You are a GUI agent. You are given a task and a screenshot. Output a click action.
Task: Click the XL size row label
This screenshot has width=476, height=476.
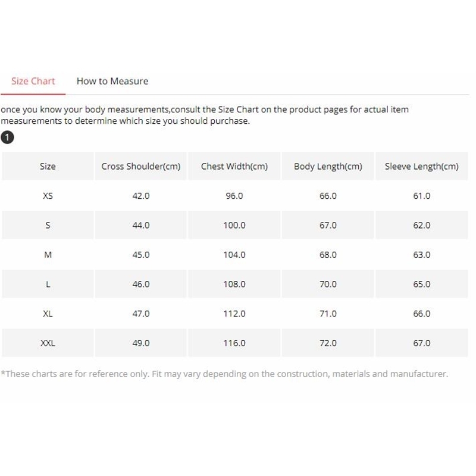point(48,314)
